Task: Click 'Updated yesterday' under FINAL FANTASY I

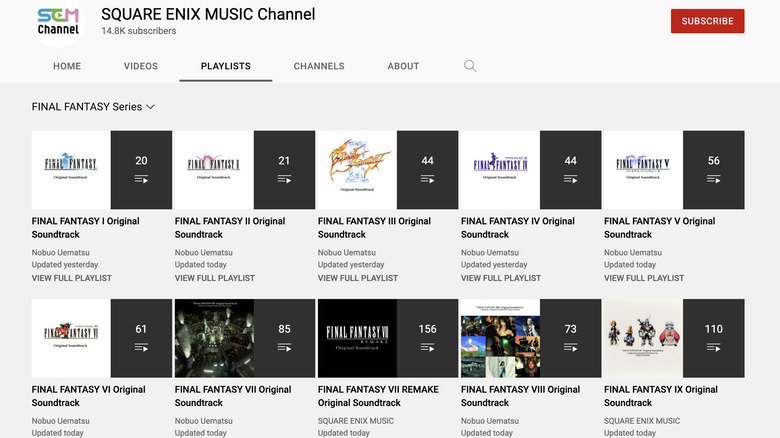Action: pyautogui.click(x=65, y=264)
